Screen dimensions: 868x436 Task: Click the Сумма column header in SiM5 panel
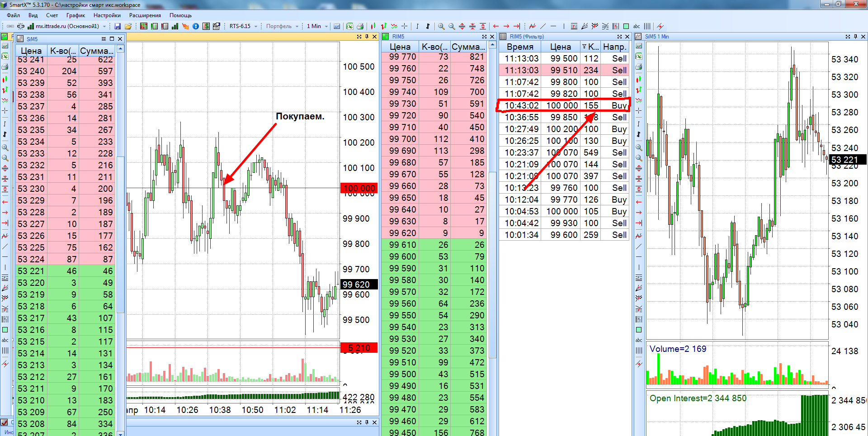(x=96, y=51)
